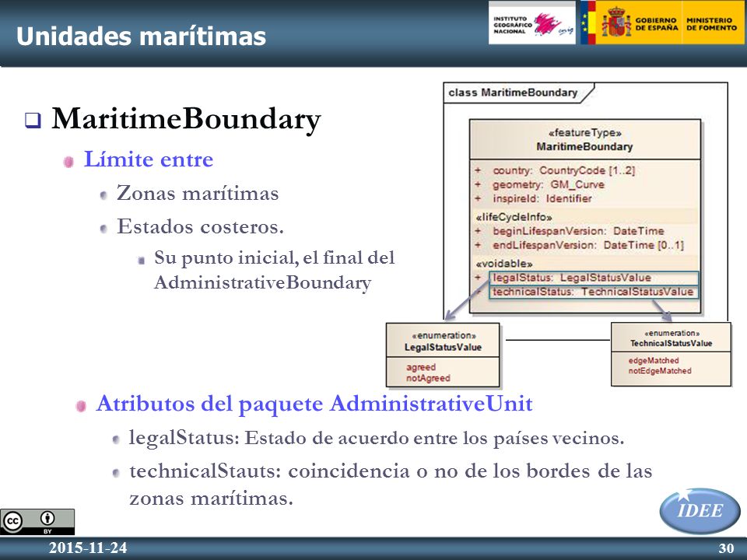This screenshot has width=747, height=560.
Task: Click the Creative Commons BY license badge
Action: pyautogui.click(x=37, y=521)
